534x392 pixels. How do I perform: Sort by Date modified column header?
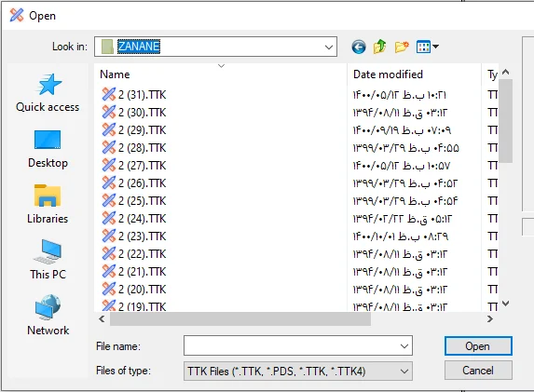click(x=388, y=74)
